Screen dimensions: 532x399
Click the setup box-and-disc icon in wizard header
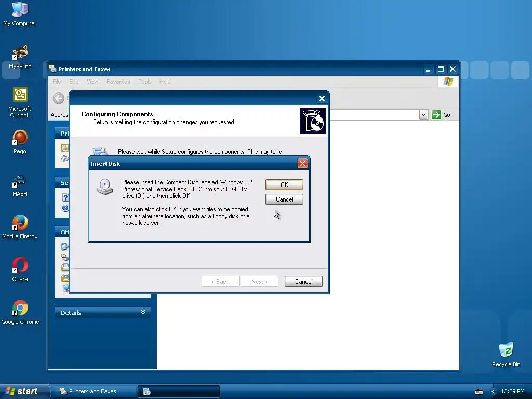coord(313,121)
